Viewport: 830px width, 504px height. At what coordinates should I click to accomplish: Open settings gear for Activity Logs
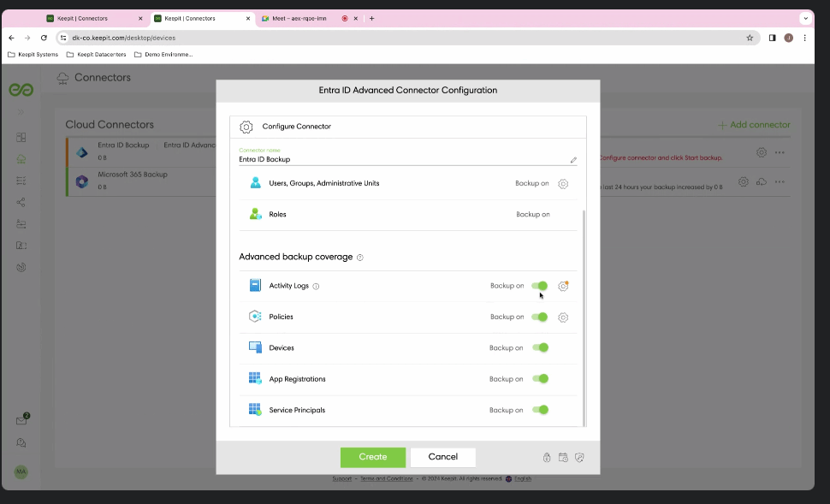pos(563,287)
